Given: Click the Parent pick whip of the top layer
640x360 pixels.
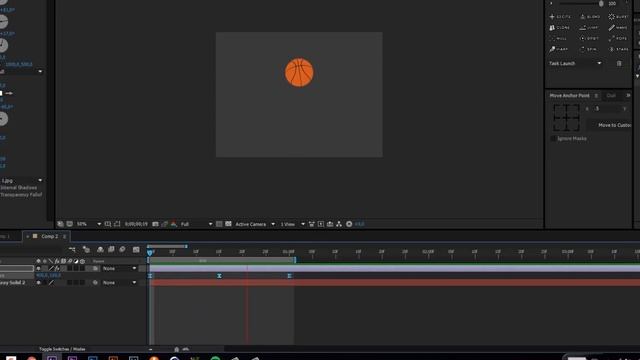Looking at the screenshot, I should (95, 269).
